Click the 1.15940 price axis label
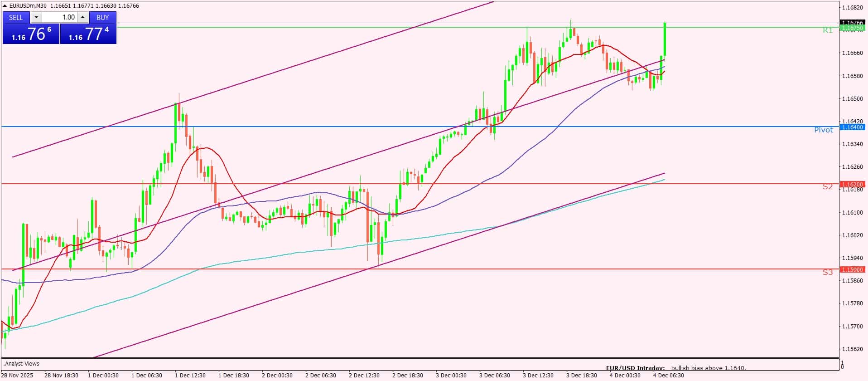Viewport: 868px width, 381px height. pyautogui.click(x=852, y=258)
